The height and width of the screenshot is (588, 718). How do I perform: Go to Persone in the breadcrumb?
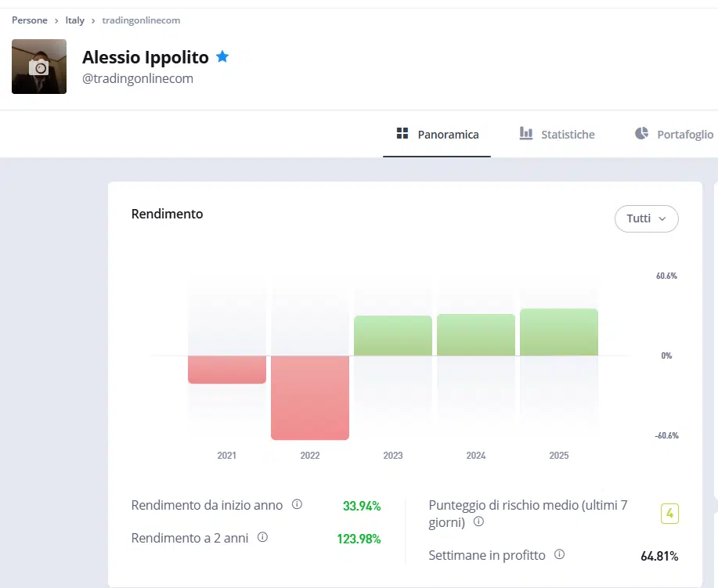29,20
